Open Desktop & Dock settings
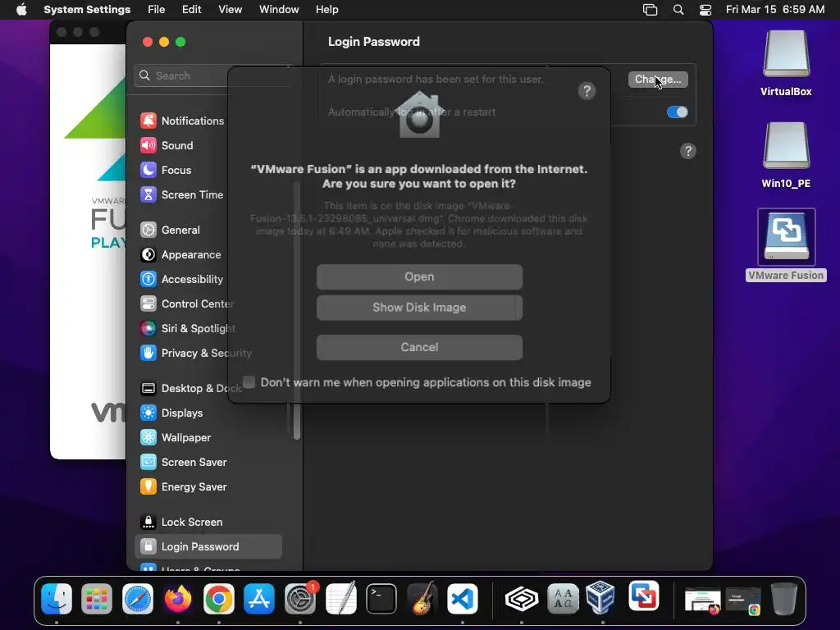Viewport: 840px width, 630px height. (x=190, y=388)
